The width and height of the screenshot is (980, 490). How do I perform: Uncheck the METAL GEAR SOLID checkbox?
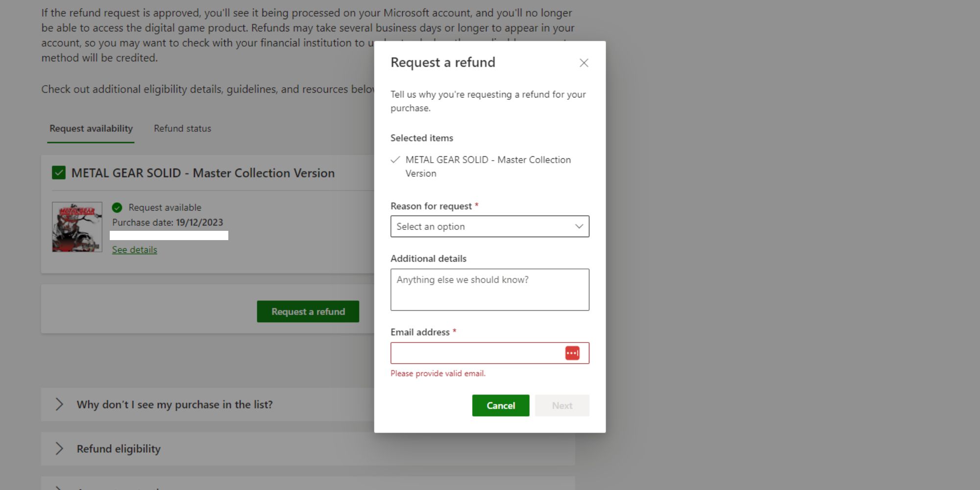(59, 172)
